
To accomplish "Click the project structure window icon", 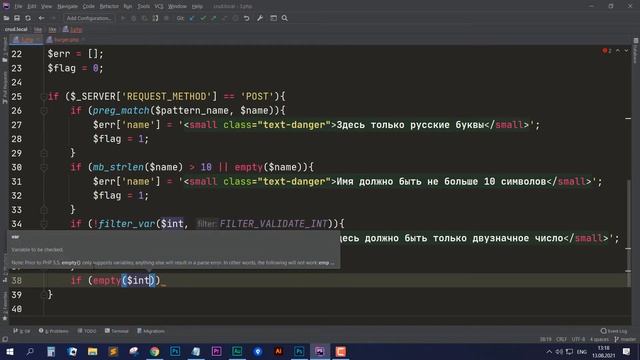I will click(273, 18).
